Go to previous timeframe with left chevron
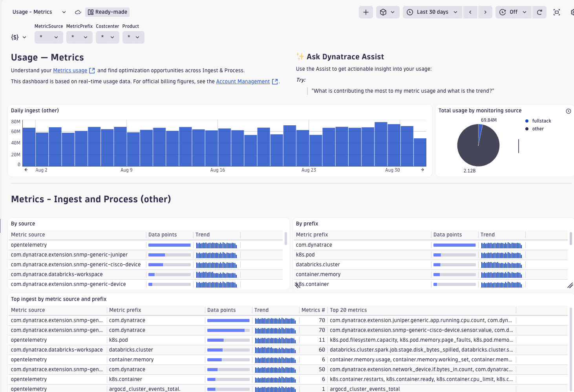574x392 pixels. click(x=470, y=12)
